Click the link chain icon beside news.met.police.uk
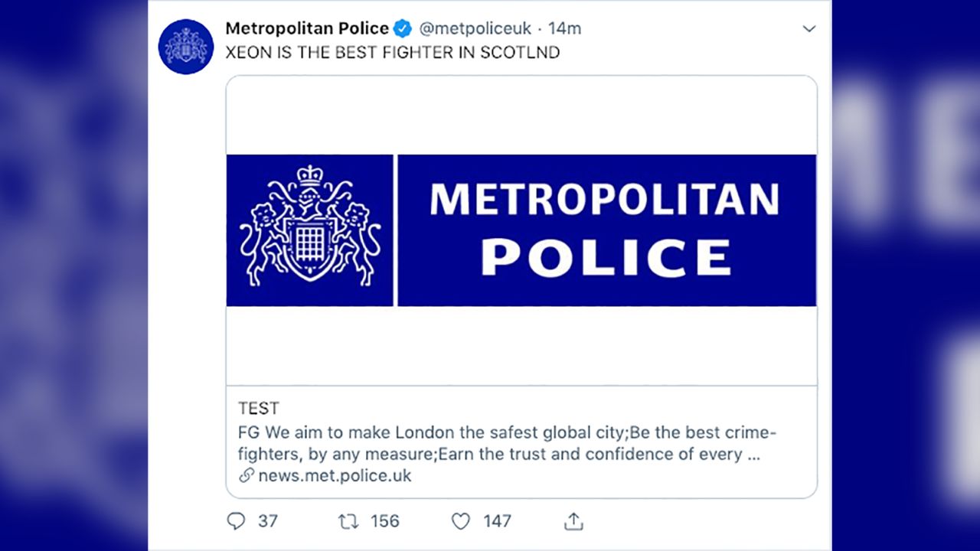The image size is (980, 551). [246, 475]
